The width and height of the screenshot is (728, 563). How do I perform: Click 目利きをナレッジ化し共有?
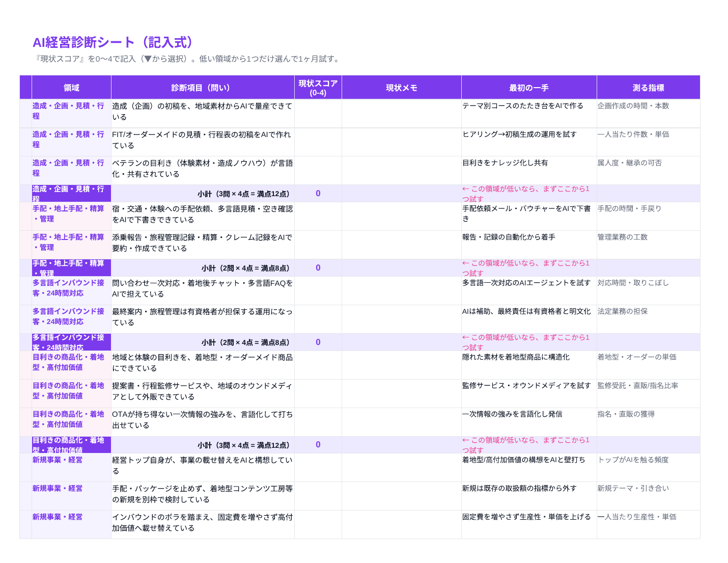pyautogui.click(x=505, y=163)
